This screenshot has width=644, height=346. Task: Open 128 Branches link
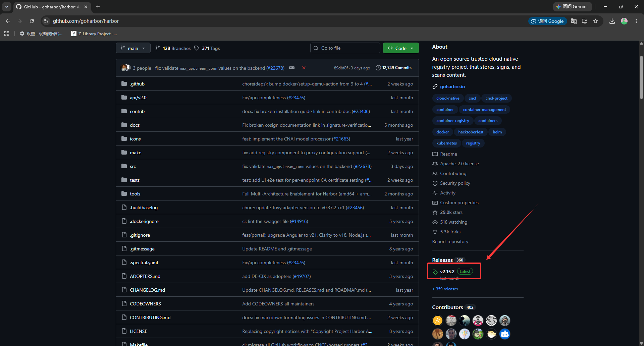coord(173,48)
